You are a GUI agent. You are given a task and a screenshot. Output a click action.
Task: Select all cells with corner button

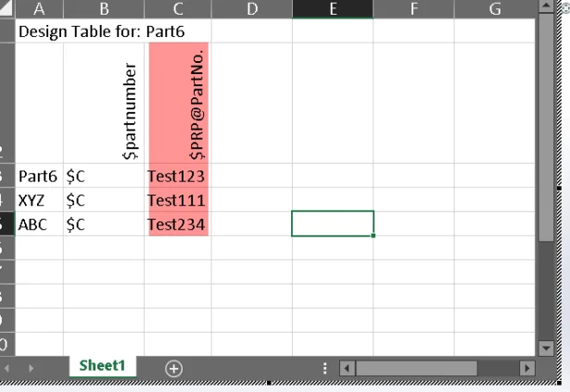[6, 8]
